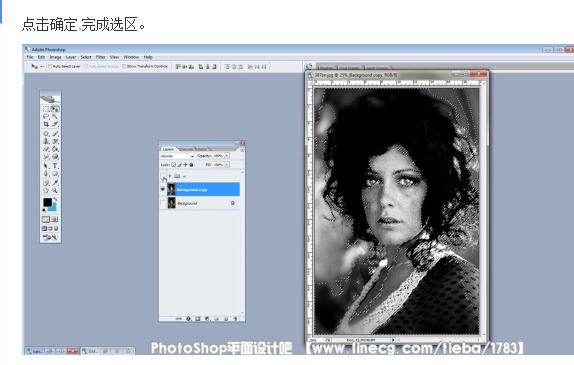Switch to Quick Mask mode

click(55, 219)
